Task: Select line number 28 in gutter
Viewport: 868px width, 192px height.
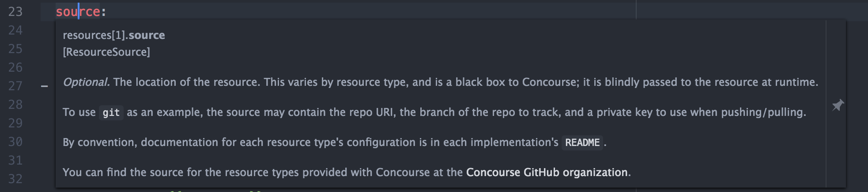Action: click(15, 104)
